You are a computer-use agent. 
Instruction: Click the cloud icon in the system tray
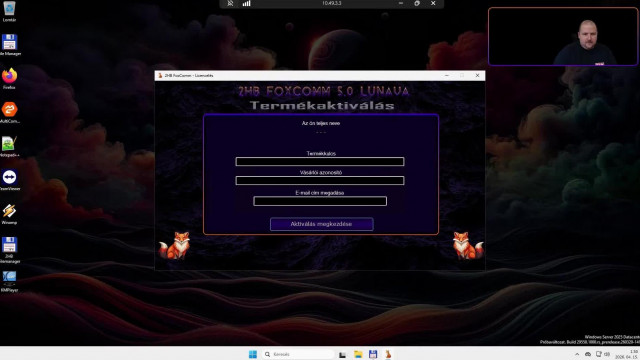588,354
